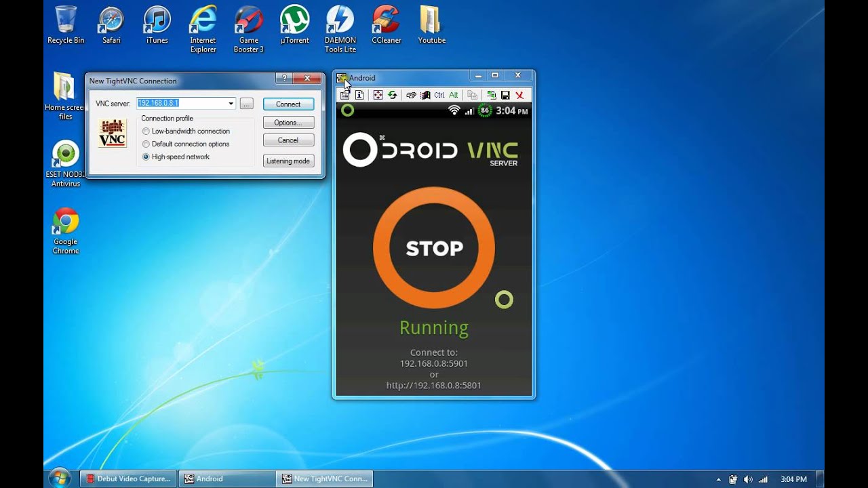Open DAEMON Tools Lite desktop shortcut

click(340, 29)
